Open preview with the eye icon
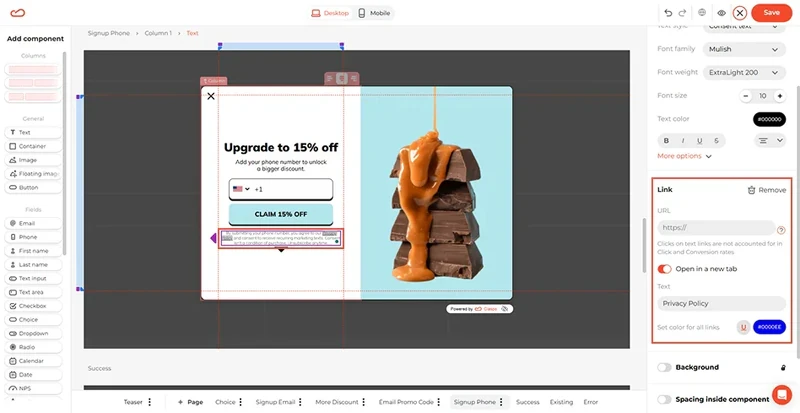The width and height of the screenshot is (800, 413). tap(721, 13)
